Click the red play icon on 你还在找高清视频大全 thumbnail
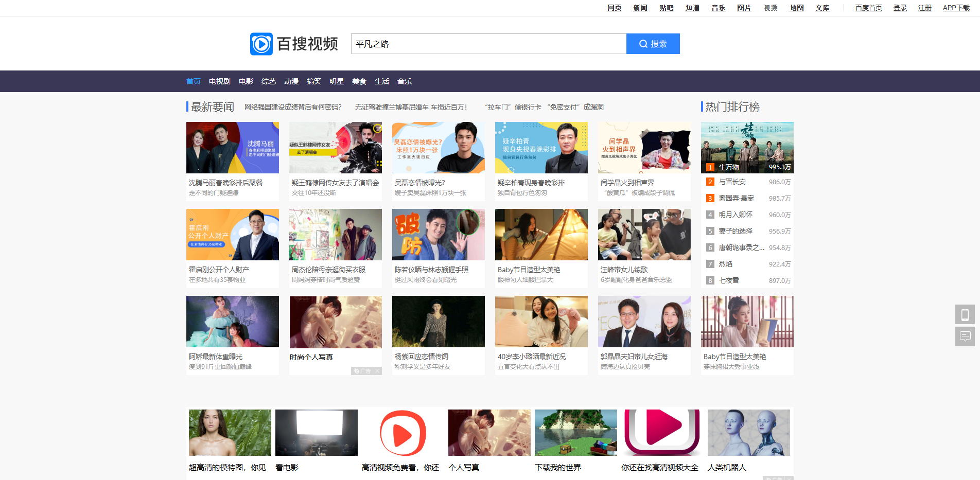This screenshot has height=480, width=980. tap(661, 433)
